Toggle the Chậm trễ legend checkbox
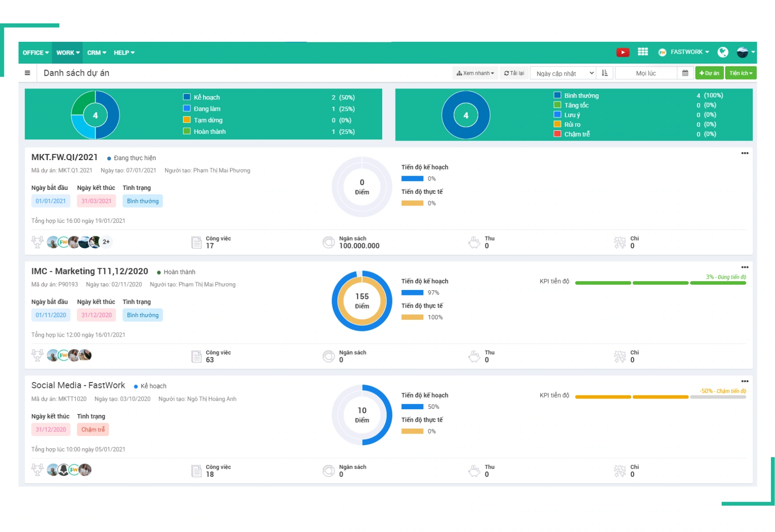775x532 pixels. click(557, 134)
